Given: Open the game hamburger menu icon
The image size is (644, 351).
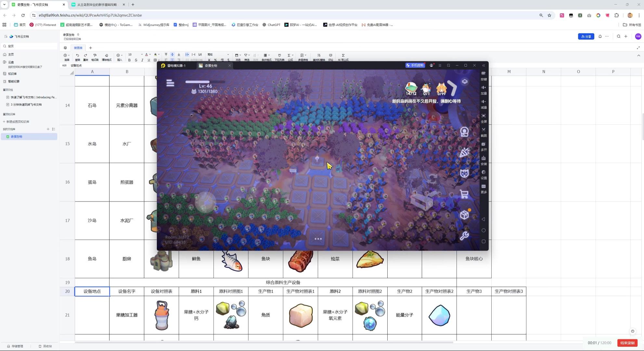Looking at the screenshot, I should (x=170, y=83).
